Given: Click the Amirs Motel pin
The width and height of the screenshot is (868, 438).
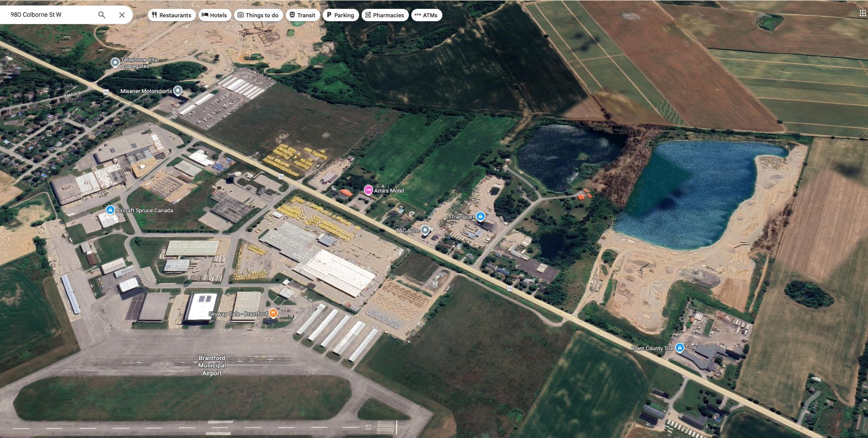Looking at the screenshot, I should [x=368, y=190].
